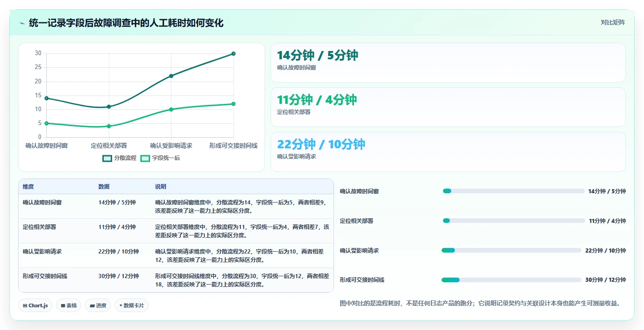Click the progress bar for 确认受影响请求
The image size is (644, 330).
pos(511,250)
